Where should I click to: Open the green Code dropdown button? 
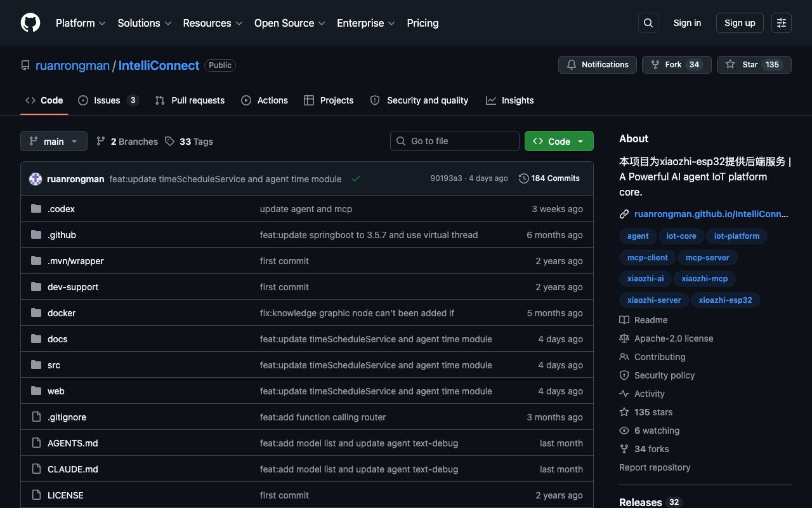[x=559, y=141]
